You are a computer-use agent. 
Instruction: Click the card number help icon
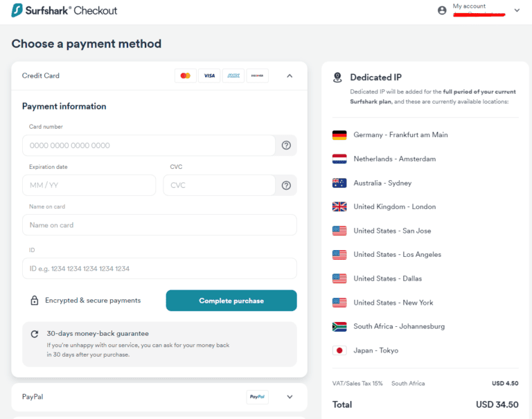click(x=285, y=145)
